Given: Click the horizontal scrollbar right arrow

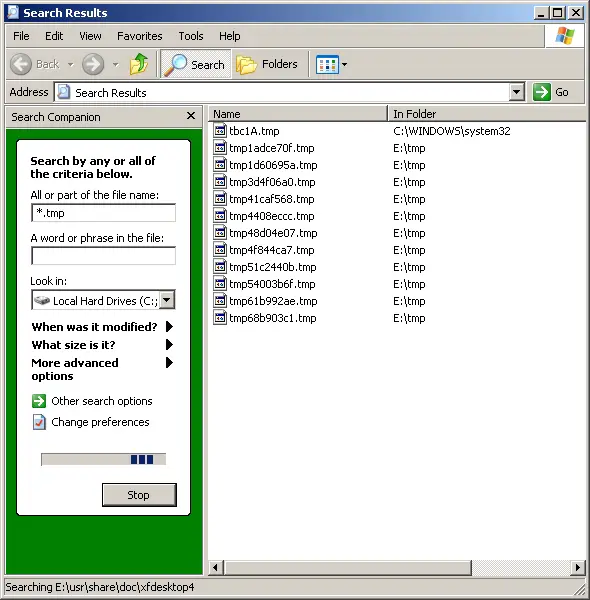Looking at the screenshot, I should [x=577, y=567].
